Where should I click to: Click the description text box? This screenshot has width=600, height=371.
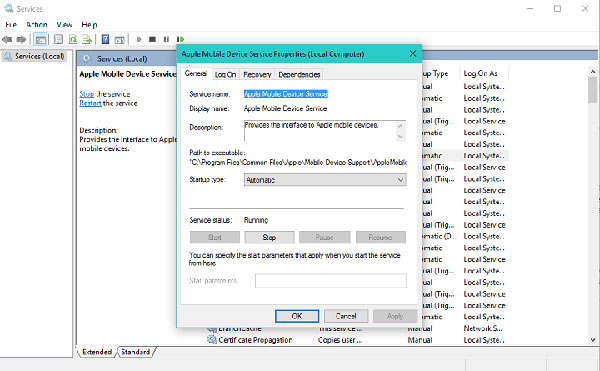click(x=324, y=131)
